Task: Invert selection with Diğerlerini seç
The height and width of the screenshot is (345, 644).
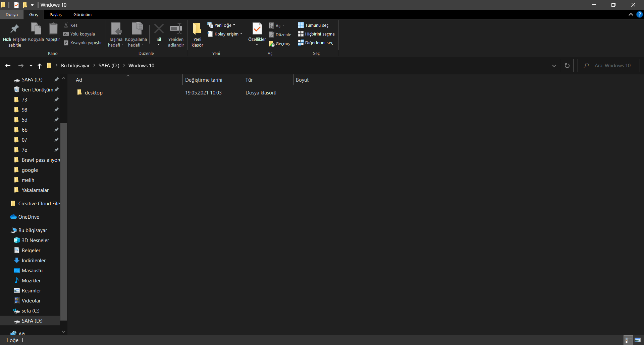Action: coord(316,43)
